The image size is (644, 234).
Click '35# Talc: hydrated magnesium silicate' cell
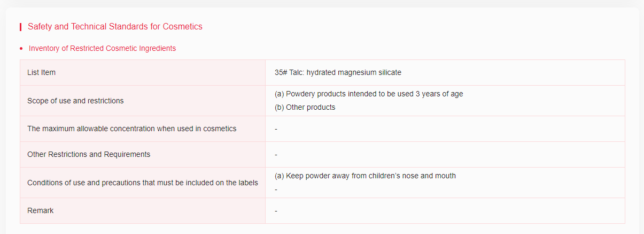pos(338,72)
